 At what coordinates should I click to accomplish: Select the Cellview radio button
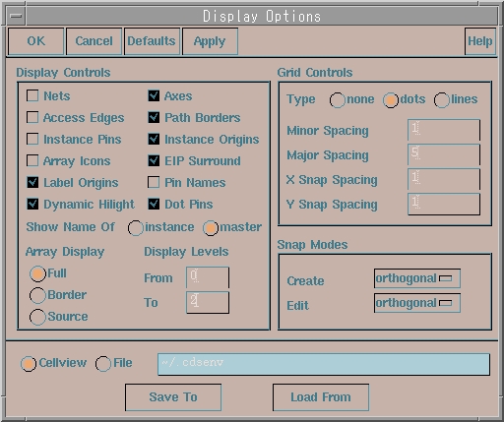click(x=29, y=364)
